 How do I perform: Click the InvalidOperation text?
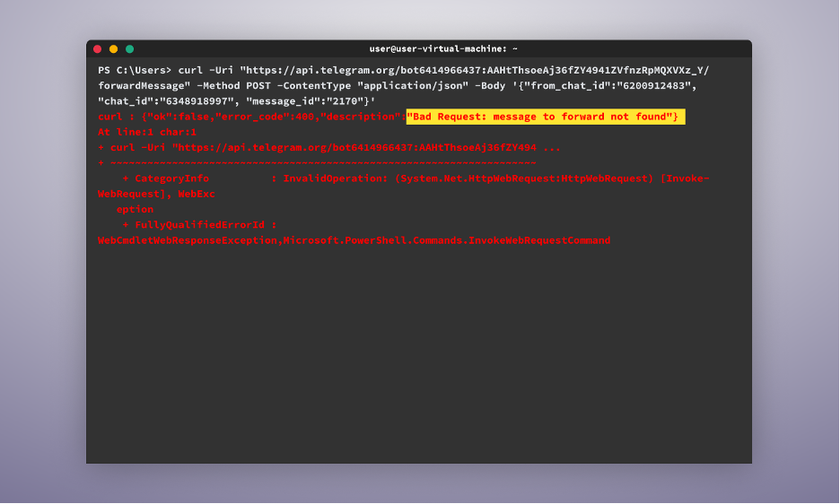[332, 178]
